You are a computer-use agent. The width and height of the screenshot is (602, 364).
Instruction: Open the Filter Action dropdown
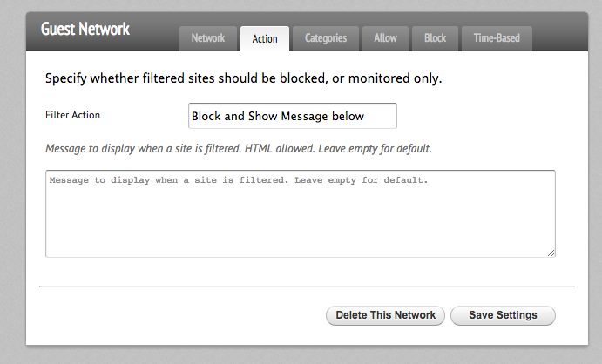pyautogui.click(x=292, y=116)
